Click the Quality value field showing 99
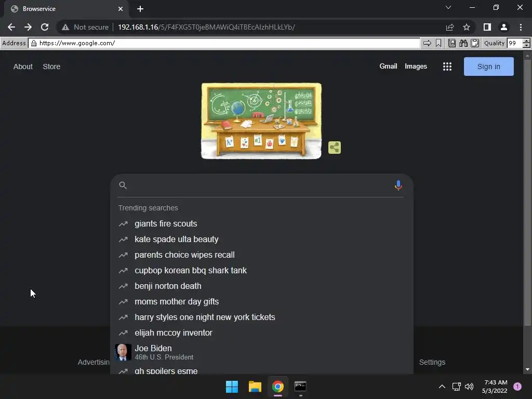The image size is (532, 399). [515, 43]
